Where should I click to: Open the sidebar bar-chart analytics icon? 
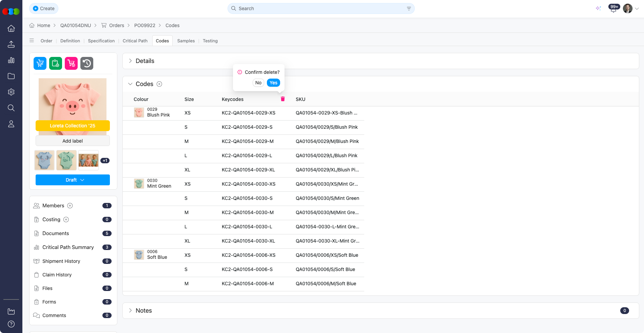click(11, 60)
